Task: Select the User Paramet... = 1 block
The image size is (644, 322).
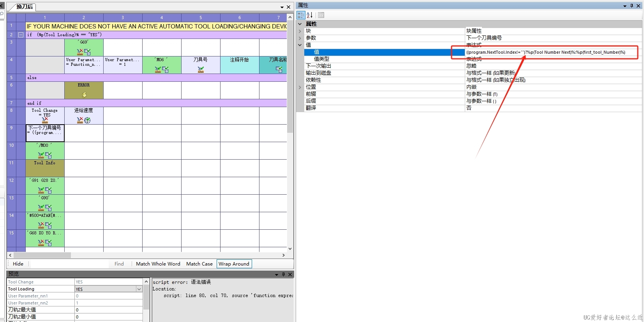Action: (x=123, y=65)
